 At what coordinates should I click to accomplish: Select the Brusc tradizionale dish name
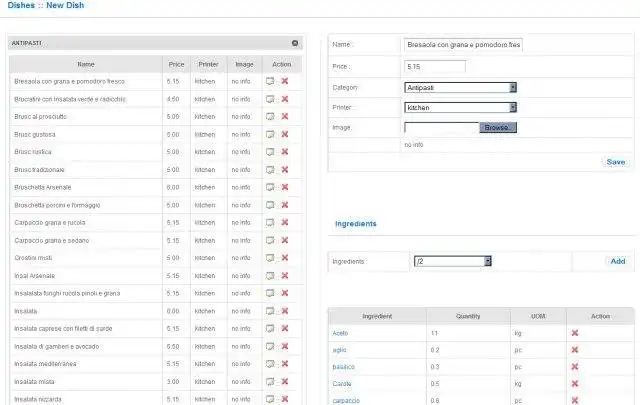pos(39,169)
